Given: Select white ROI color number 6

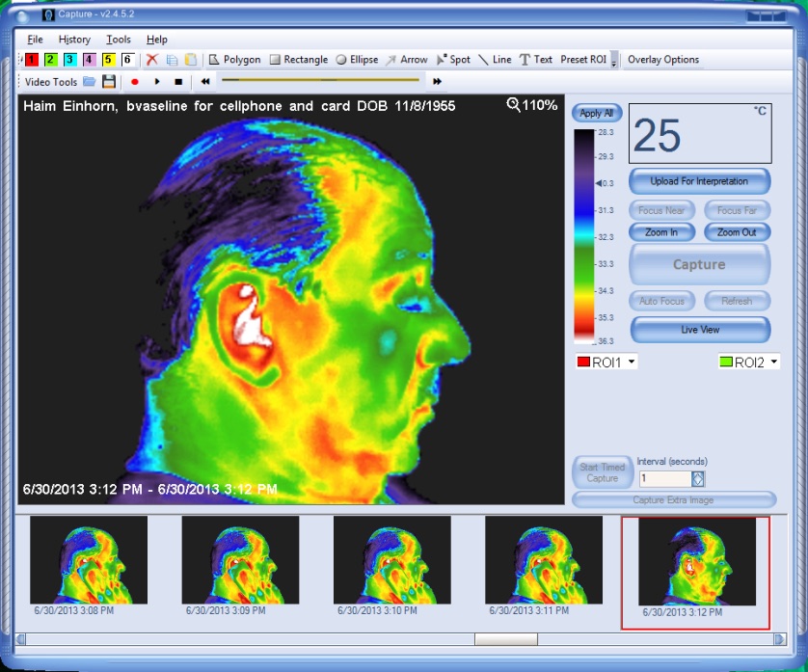Looking at the screenshot, I should click(127, 60).
